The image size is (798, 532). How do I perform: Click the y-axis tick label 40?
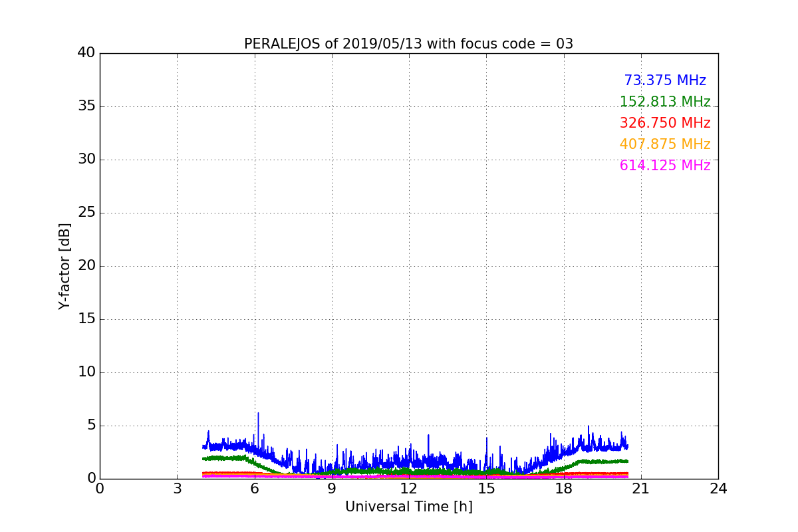click(x=86, y=53)
